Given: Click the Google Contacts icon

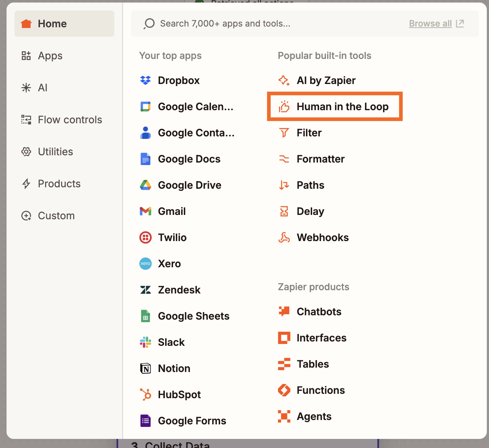Looking at the screenshot, I should (146, 133).
